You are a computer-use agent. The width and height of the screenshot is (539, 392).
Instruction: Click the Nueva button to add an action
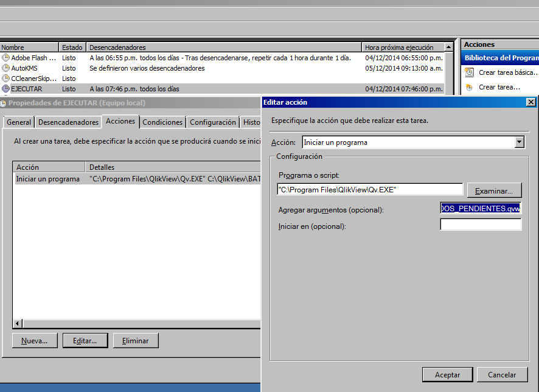point(35,340)
